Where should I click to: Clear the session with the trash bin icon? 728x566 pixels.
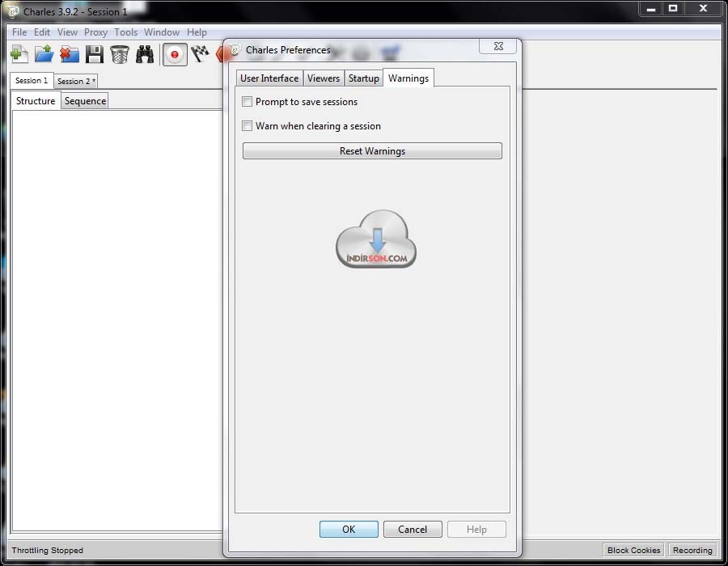point(120,54)
